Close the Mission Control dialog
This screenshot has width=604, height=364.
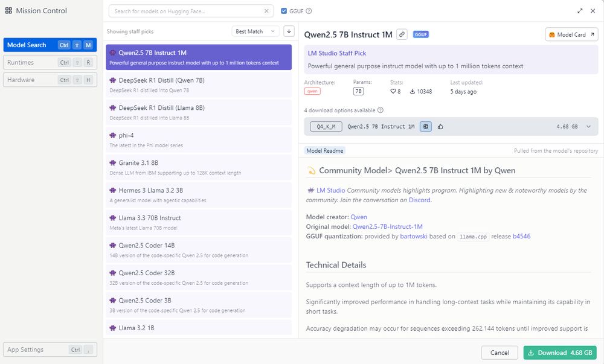click(x=593, y=11)
